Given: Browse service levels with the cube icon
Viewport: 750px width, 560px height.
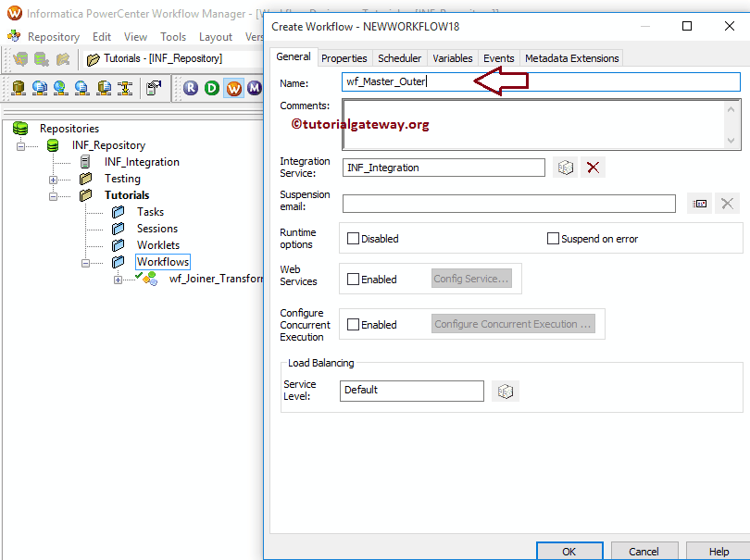Looking at the screenshot, I should (x=506, y=392).
